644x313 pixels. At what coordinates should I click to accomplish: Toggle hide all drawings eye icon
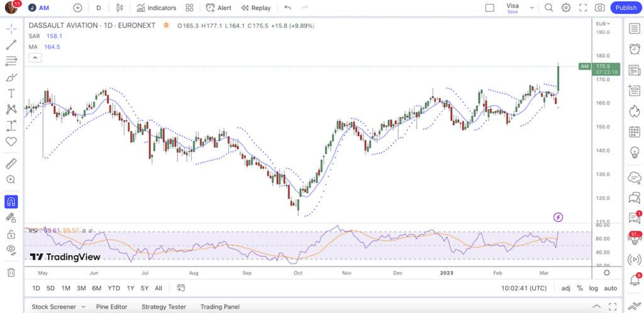pos(11,249)
